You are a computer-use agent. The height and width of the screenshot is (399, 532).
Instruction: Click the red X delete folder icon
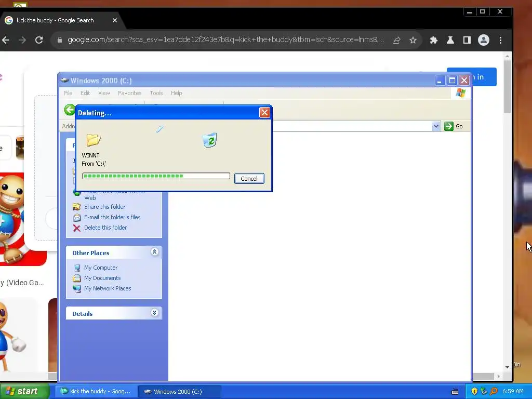point(77,228)
